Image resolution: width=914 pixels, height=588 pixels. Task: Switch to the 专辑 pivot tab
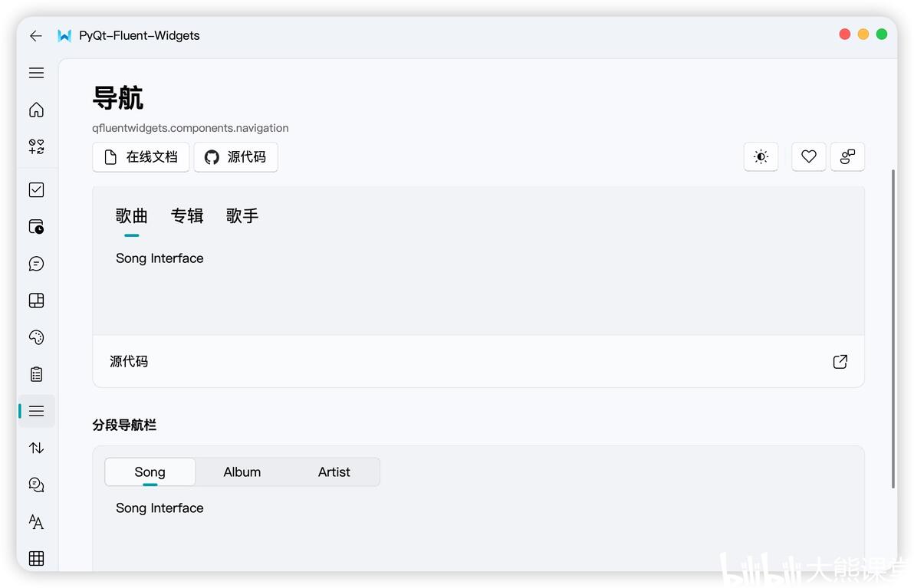(x=187, y=216)
